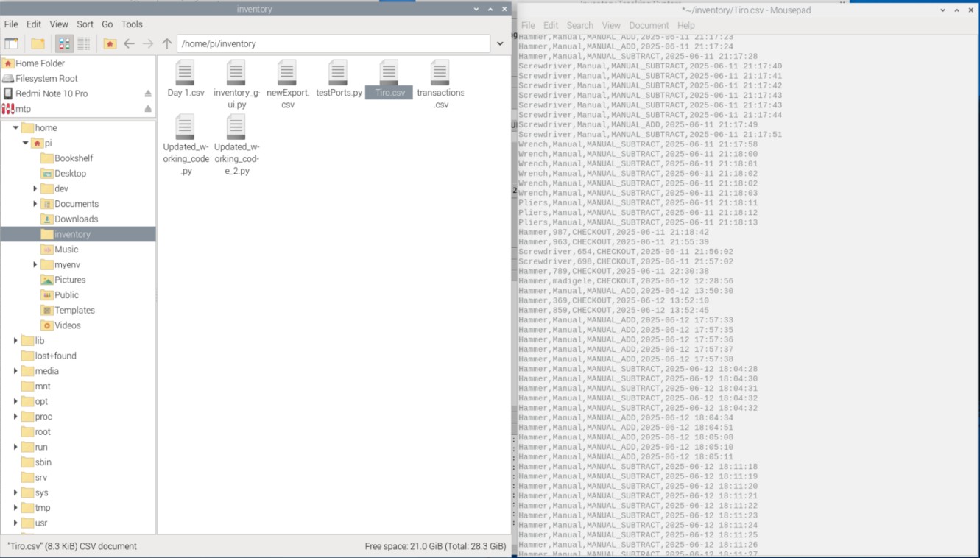
Task: Open the path history dropdown arrow
Action: point(501,43)
